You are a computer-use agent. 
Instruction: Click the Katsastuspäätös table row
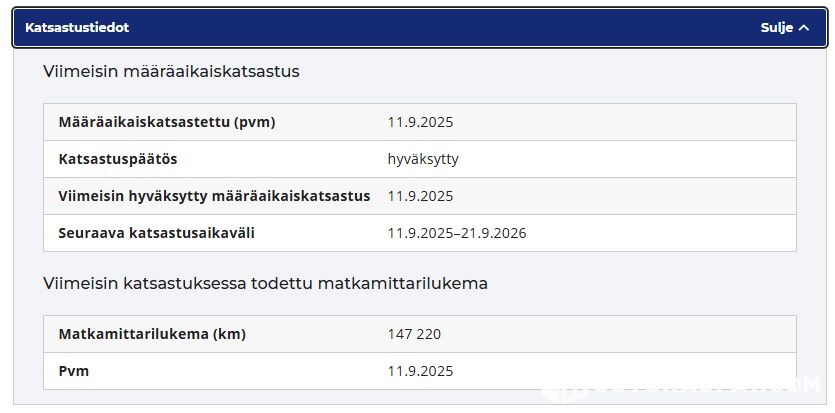tap(420, 159)
